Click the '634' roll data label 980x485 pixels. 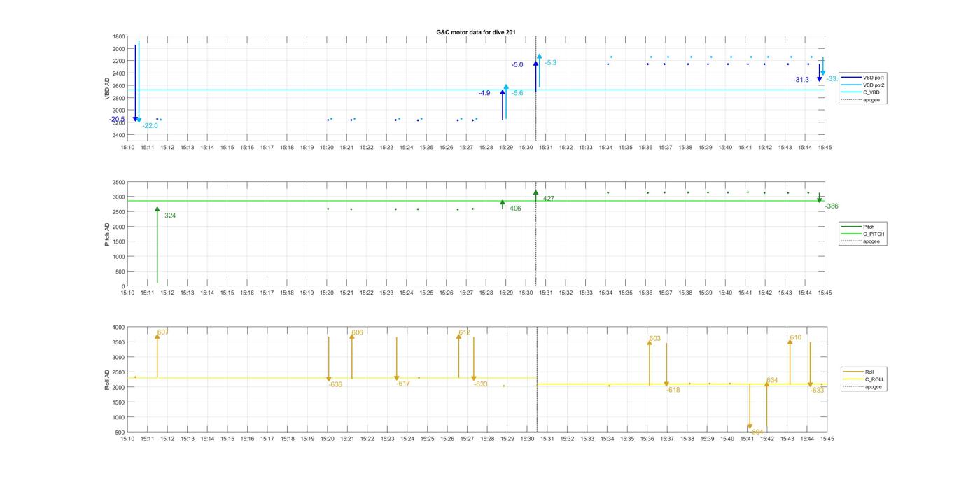772,381
